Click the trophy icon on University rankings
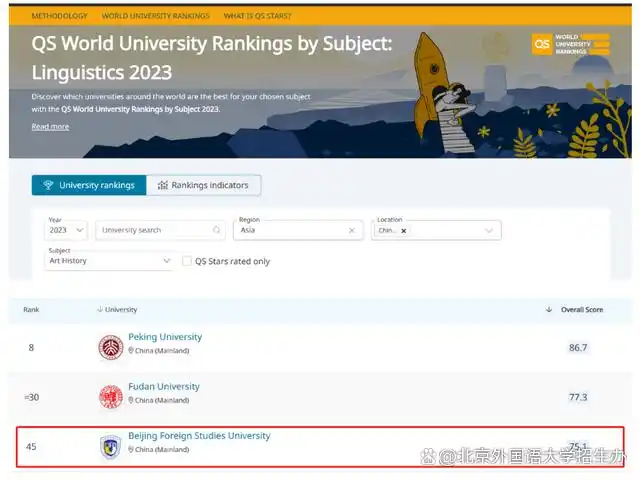This screenshot has height=480, width=640. click(48, 185)
